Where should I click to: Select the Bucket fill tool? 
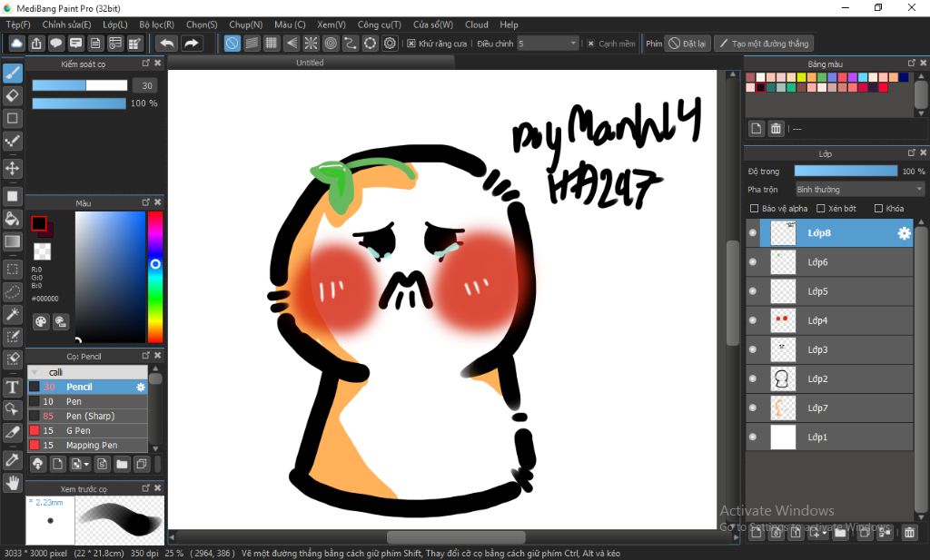pos(13,219)
